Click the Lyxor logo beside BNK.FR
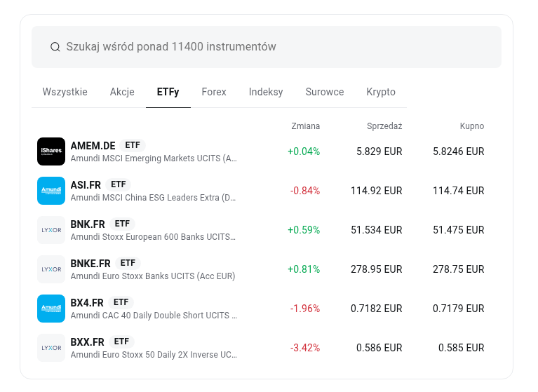Image resolution: width=538 pixels, height=392 pixels. point(51,230)
